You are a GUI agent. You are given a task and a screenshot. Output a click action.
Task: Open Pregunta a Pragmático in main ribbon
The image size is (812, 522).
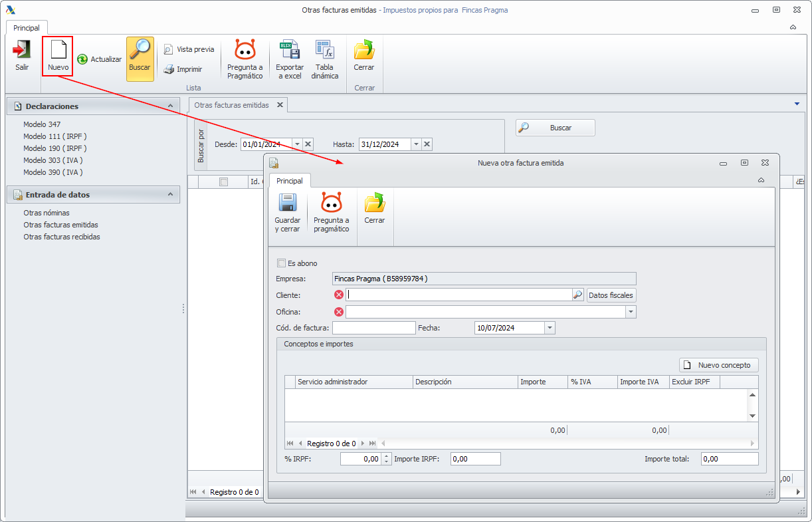[245, 59]
